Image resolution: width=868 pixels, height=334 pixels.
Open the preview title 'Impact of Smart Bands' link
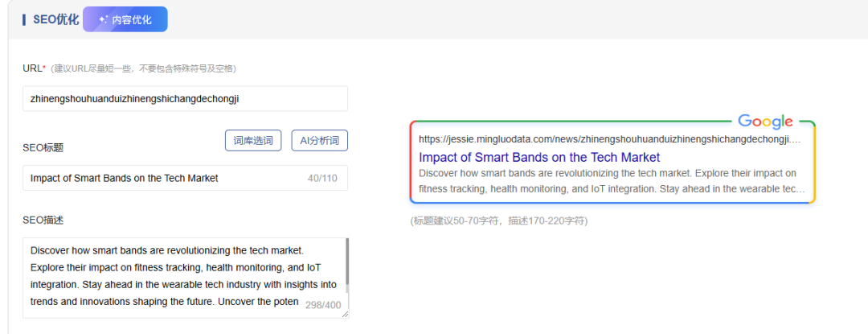point(539,157)
